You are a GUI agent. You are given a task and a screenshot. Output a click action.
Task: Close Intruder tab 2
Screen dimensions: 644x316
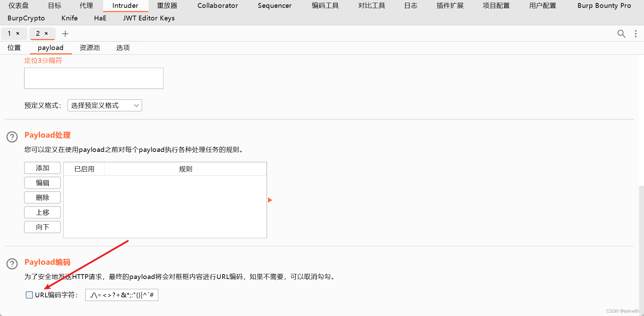pyautogui.click(x=46, y=33)
